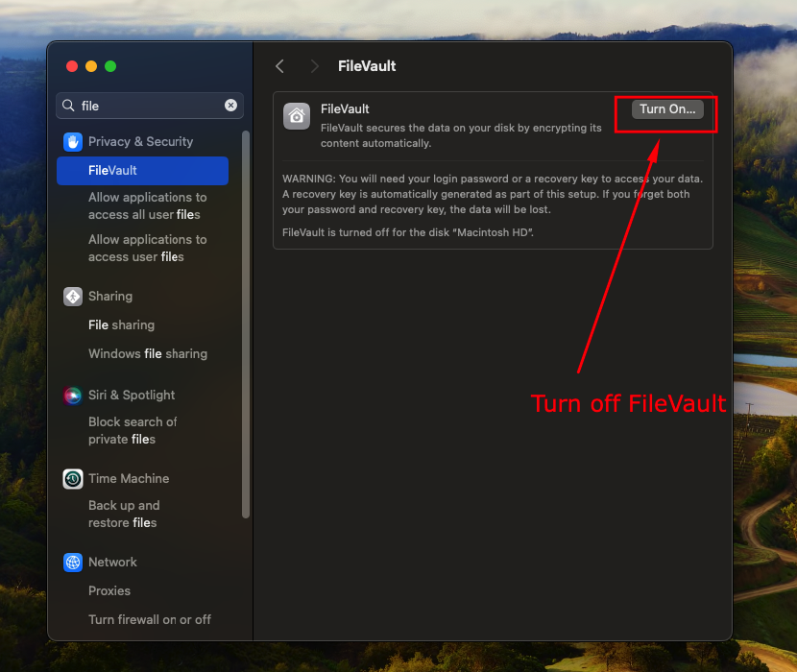Screen dimensions: 797x672
Task: Click the Privacy & Security hand icon
Action: [73, 141]
